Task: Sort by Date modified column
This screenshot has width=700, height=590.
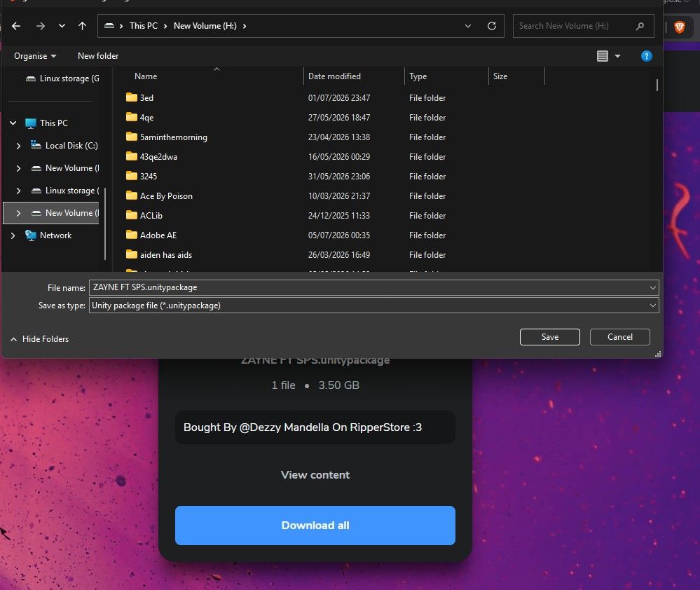Action: pyautogui.click(x=334, y=76)
